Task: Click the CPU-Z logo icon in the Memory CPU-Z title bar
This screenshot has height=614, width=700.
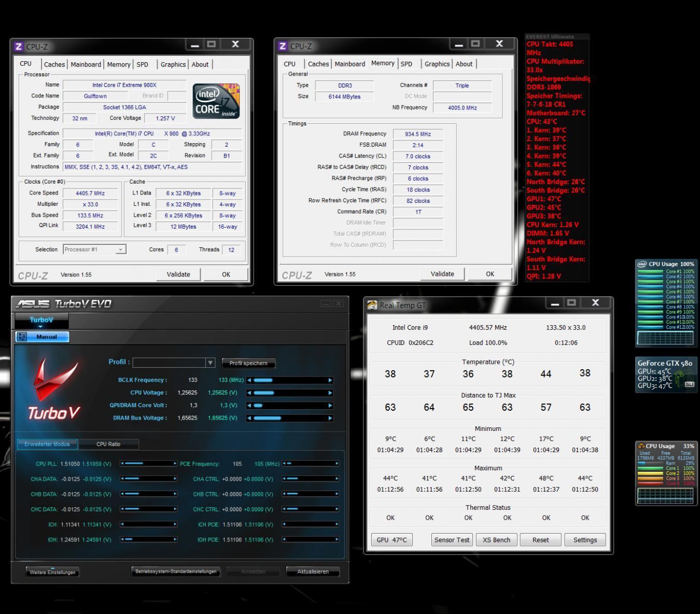Action: (283, 46)
